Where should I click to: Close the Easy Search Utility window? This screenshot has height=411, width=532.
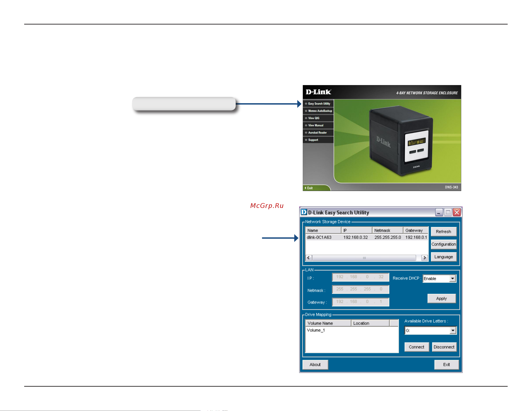457,212
